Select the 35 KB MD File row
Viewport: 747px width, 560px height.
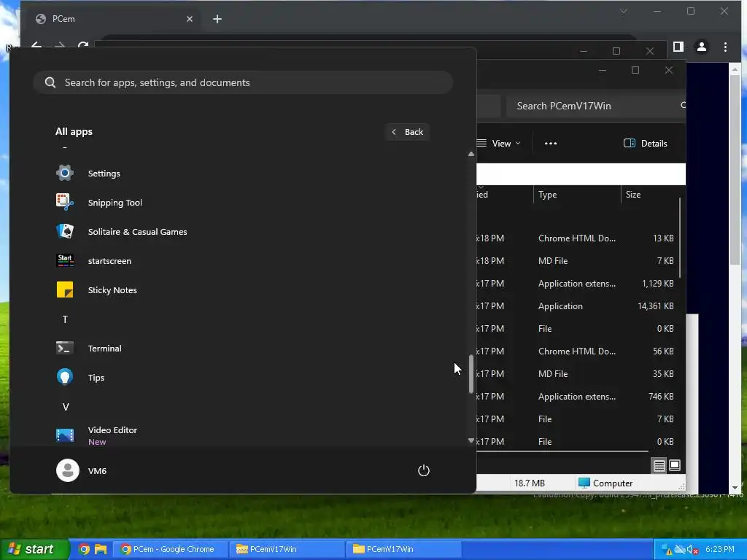point(578,374)
